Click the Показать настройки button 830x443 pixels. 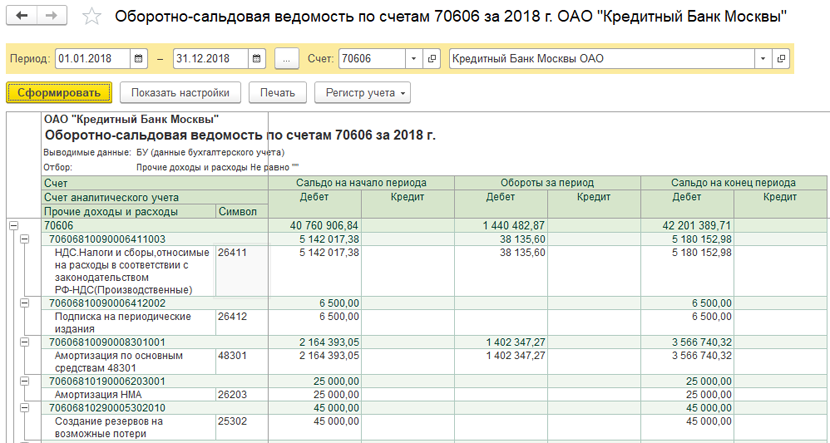tap(180, 93)
